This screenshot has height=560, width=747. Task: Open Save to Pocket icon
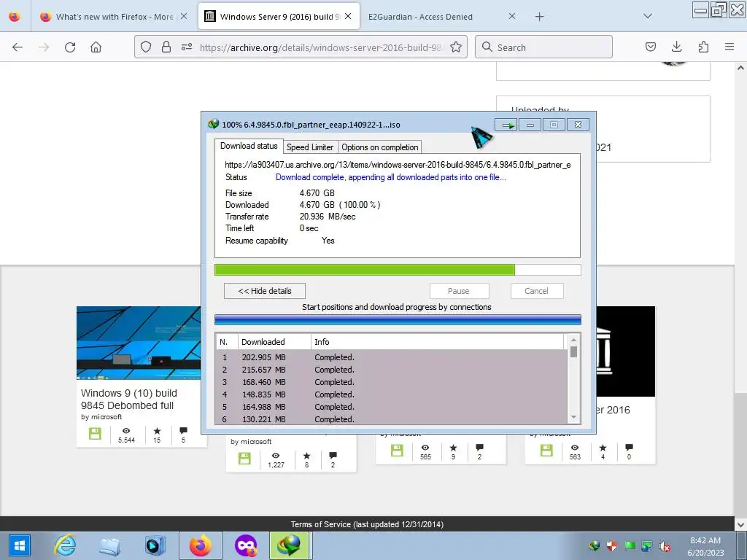(x=651, y=47)
